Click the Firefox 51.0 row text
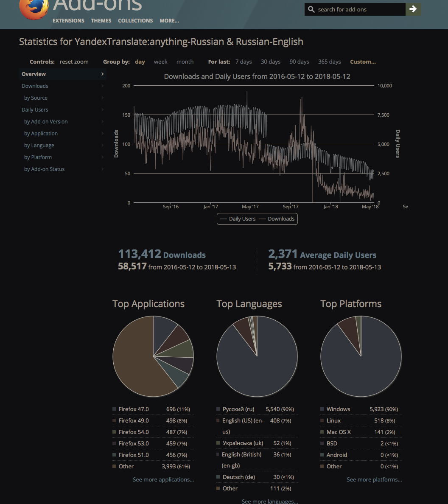This screenshot has height=504, width=448. [x=134, y=455]
